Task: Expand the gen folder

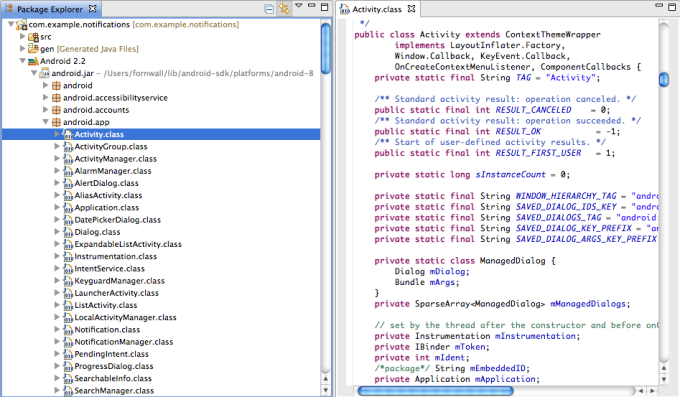Action: pos(23,49)
